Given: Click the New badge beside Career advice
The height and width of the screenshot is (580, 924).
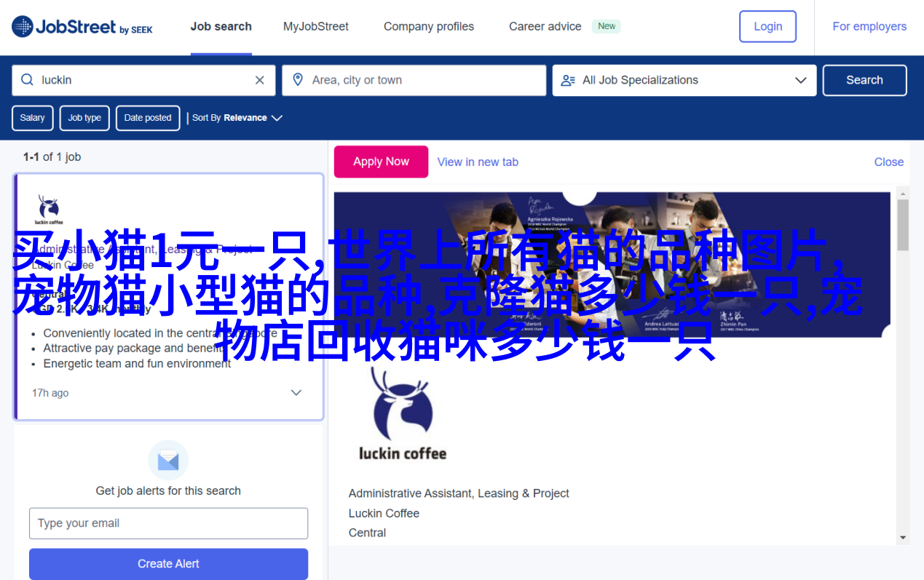Looking at the screenshot, I should [607, 26].
